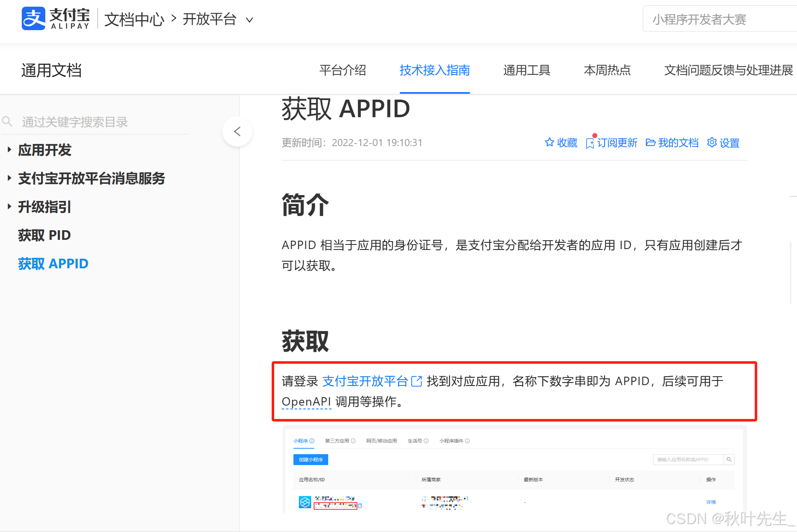Click the OpenAPI underlined term
Image resolution: width=797 pixels, height=532 pixels.
306,402
